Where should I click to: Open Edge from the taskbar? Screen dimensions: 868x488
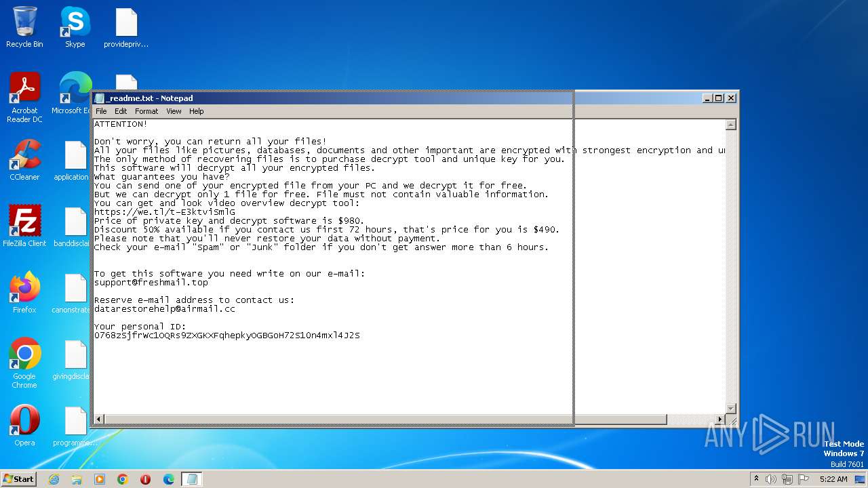point(168,479)
